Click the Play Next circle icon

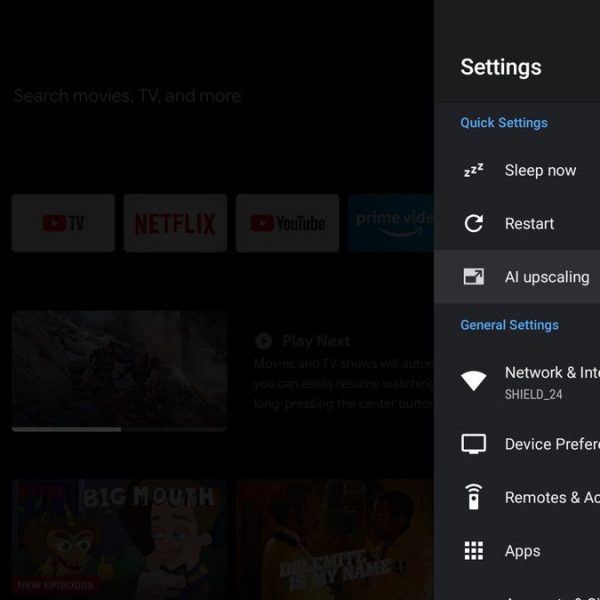264,341
